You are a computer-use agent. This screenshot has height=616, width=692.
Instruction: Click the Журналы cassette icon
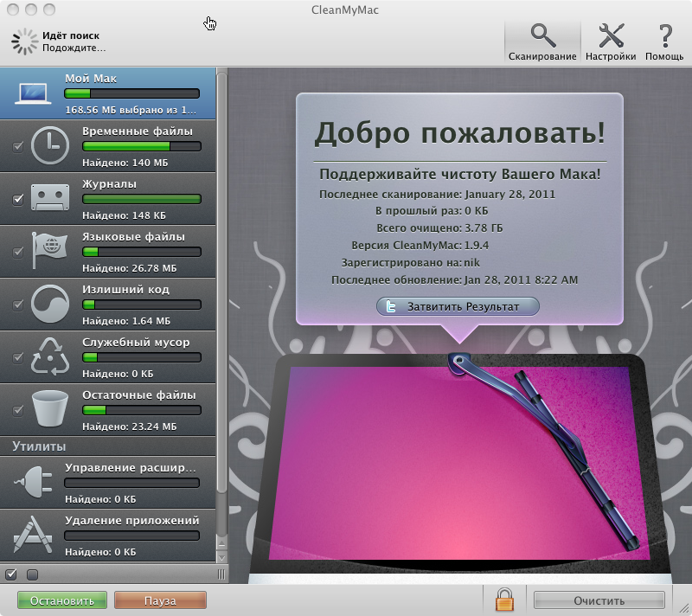50,197
